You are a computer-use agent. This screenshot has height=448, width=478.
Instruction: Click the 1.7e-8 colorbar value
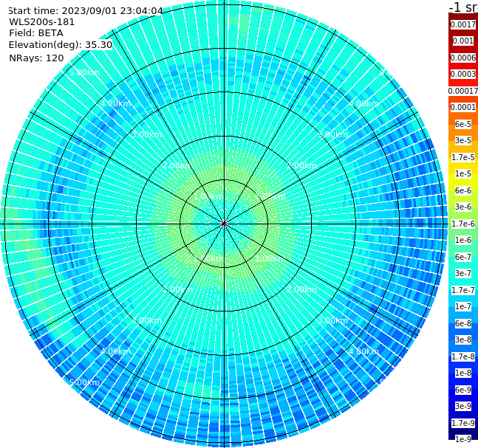[463, 356]
